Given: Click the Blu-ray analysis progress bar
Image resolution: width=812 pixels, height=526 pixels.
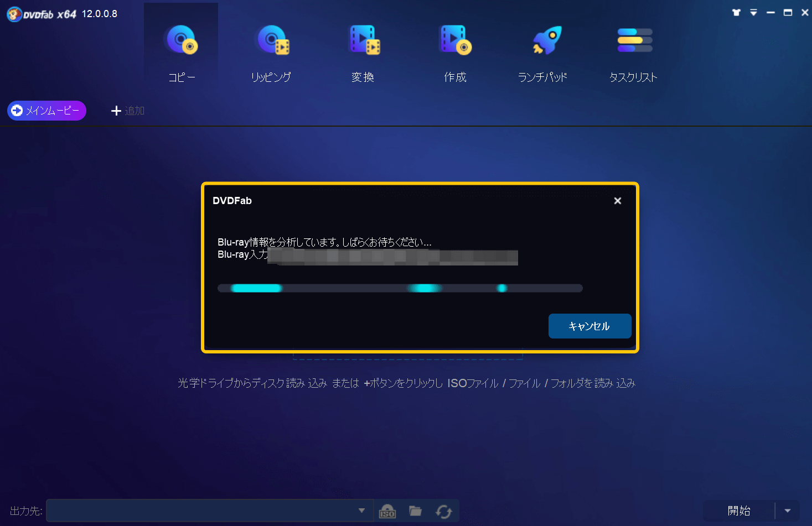Looking at the screenshot, I should 400,288.
